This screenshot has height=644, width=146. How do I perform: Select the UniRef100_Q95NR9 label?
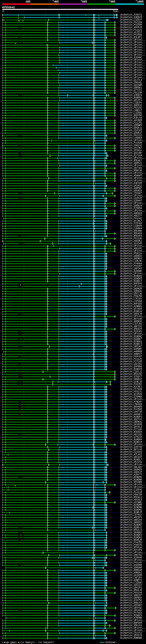click(x=131, y=125)
